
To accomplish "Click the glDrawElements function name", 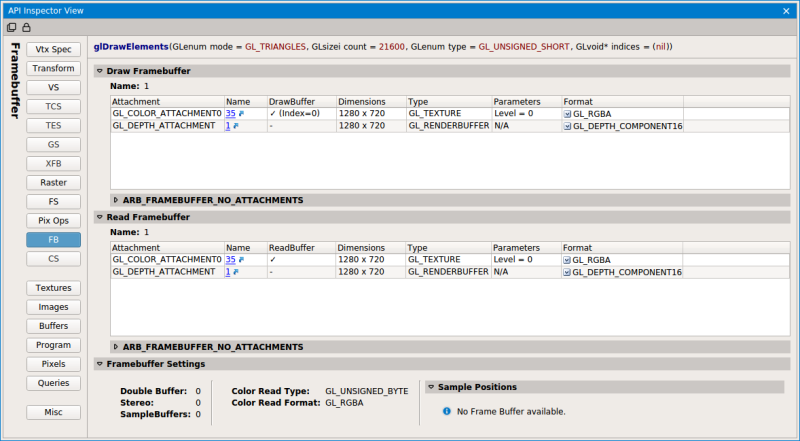I will pos(131,47).
